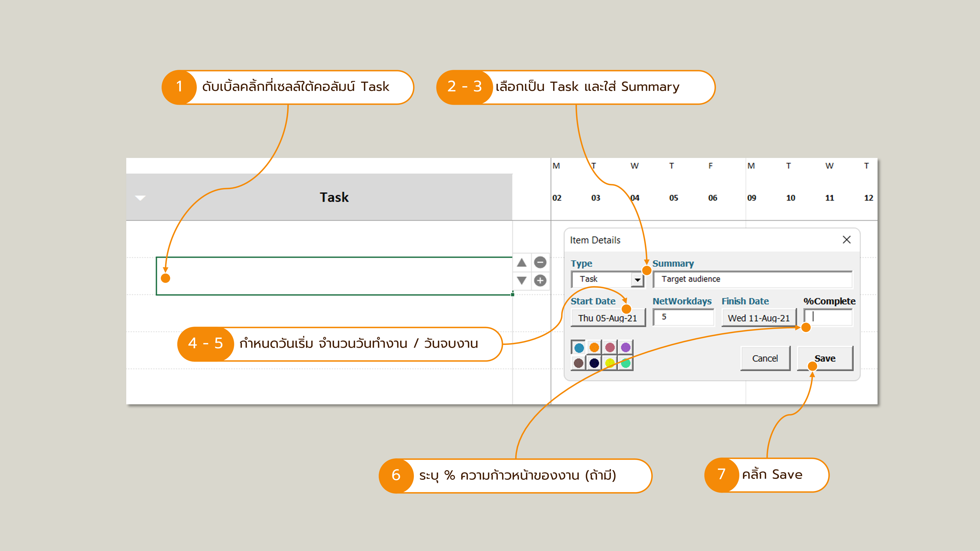Click the plus add row icon

[540, 281]
